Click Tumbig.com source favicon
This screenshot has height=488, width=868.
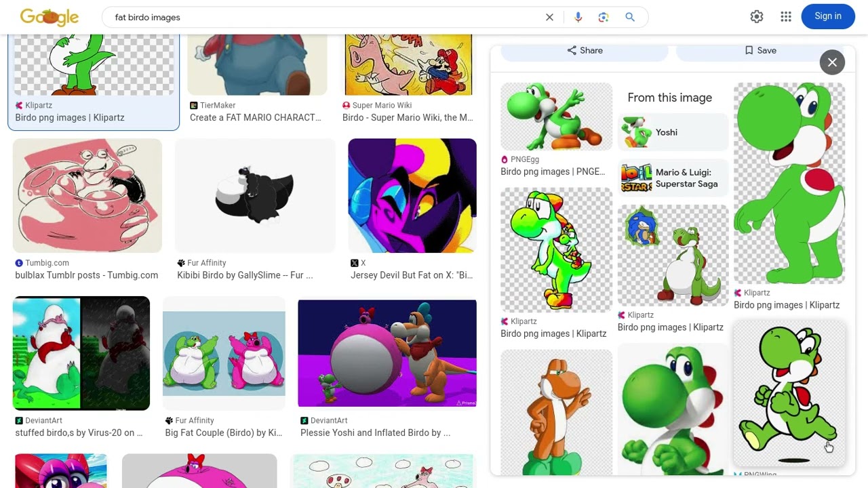pos(19,263)
